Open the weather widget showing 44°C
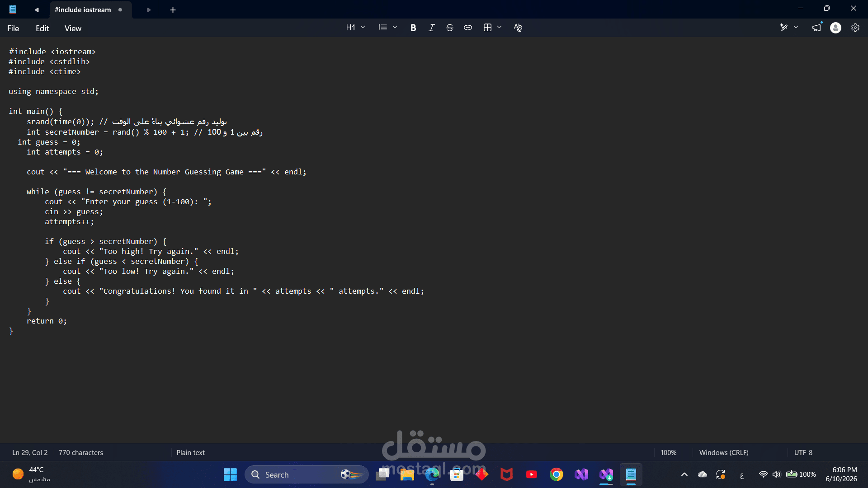 pos(32,474)
